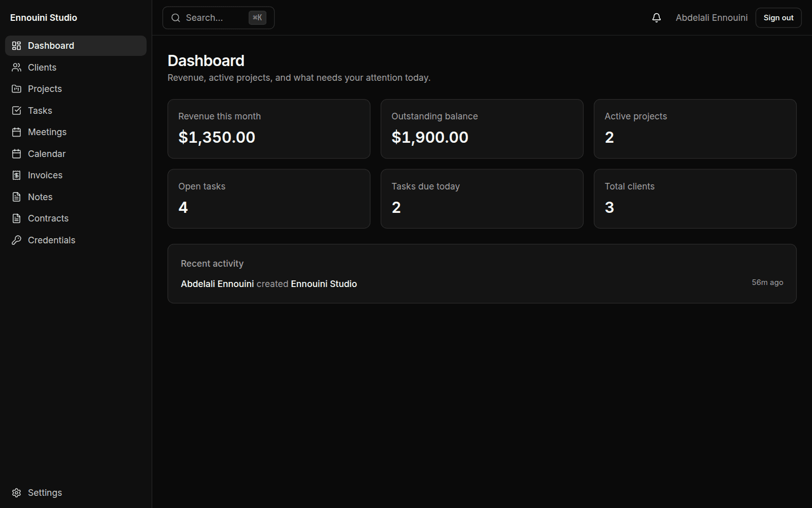Click Abdelali Ennouini in recent activity

point(217,284)
